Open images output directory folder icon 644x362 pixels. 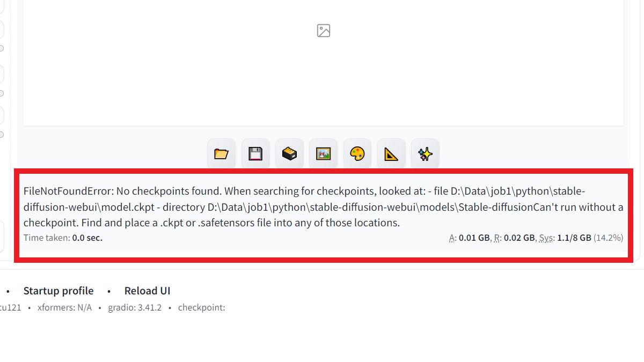click(x=221, y=154)
